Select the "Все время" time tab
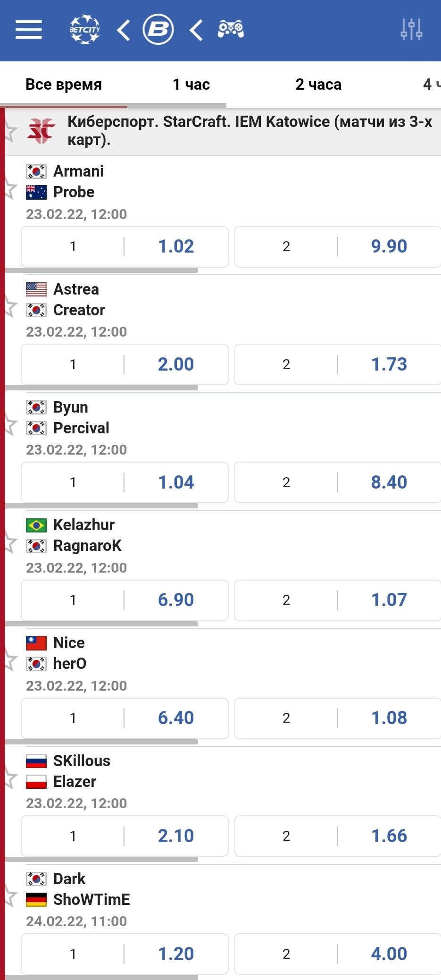The width and height of the screenshot is (441, 980). point(64,84)
